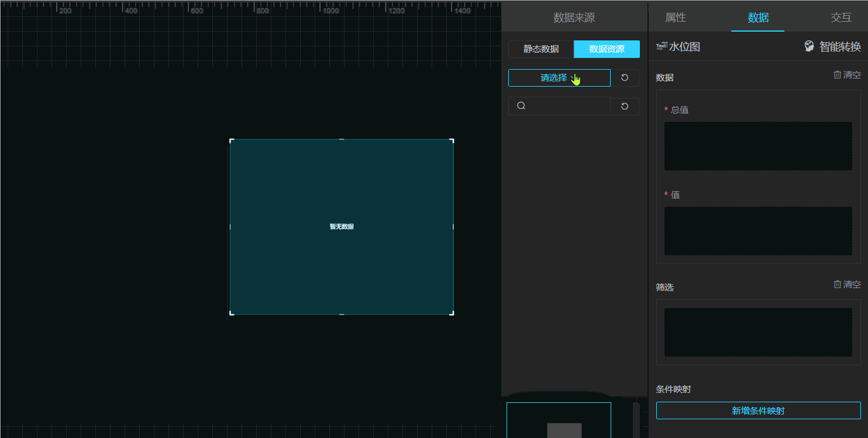Open the 请选择 data resource dropdown

[559, 78]
